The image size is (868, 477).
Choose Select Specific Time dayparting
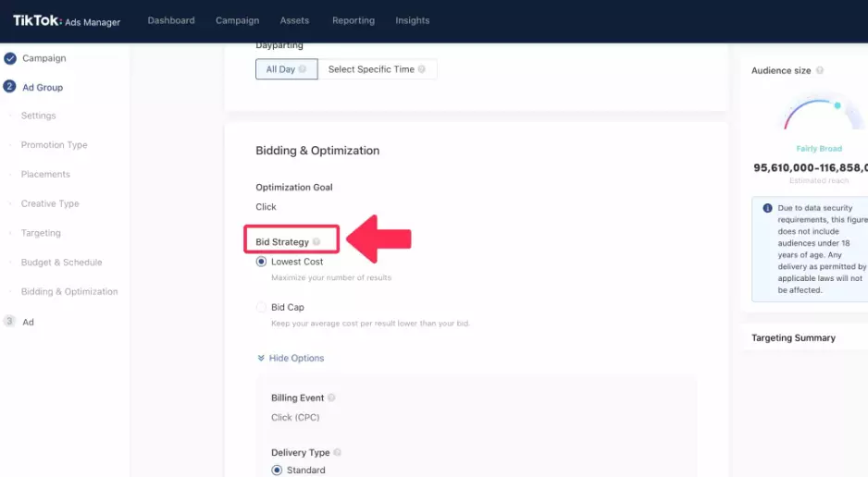pyautogui.click(x=377, y=69)
